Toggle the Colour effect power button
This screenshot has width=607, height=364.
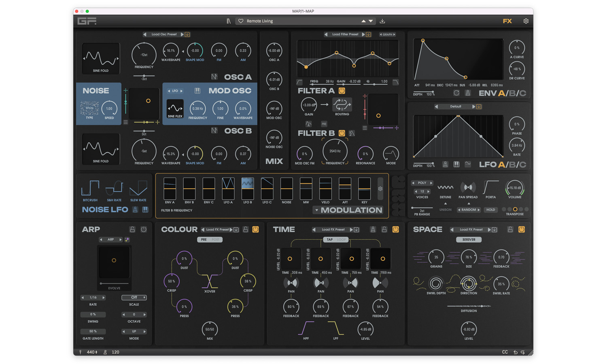coord(255,229)
